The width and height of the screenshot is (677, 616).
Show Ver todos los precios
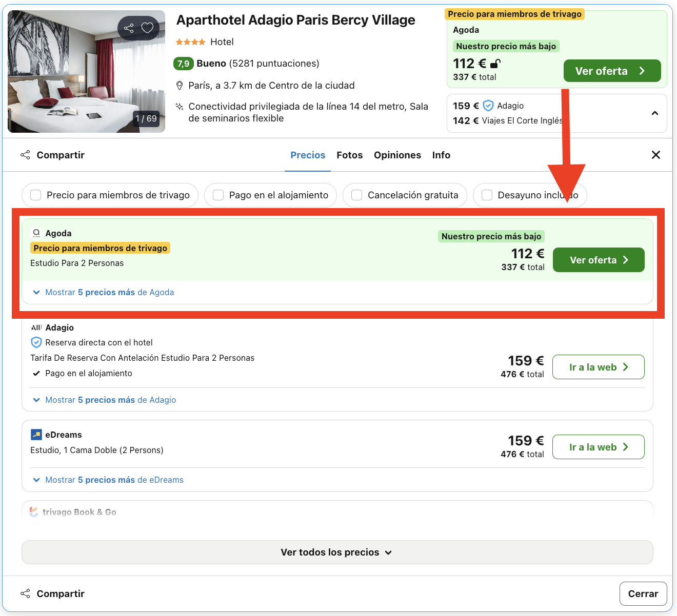tap(337, 552)
